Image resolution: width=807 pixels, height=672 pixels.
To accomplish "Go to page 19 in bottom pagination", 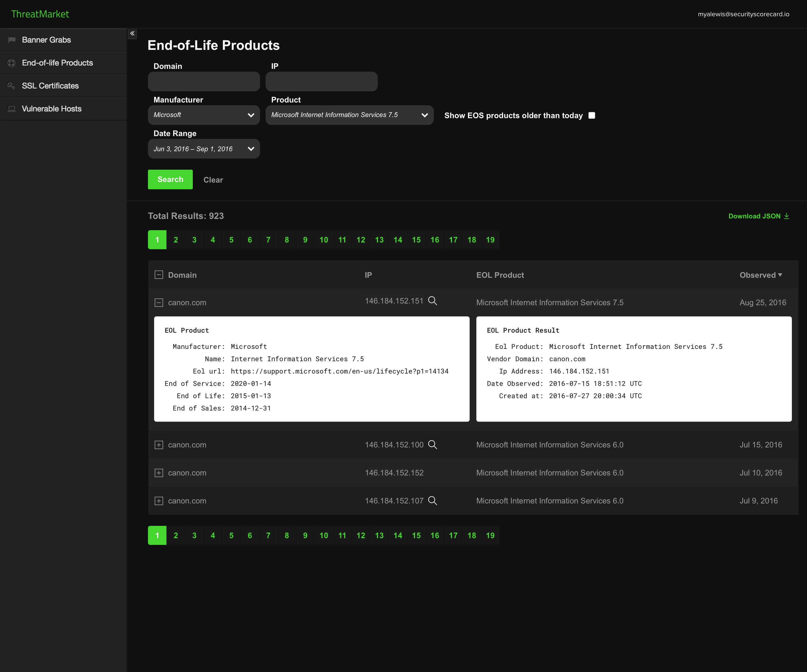I will tap(490, 535).
